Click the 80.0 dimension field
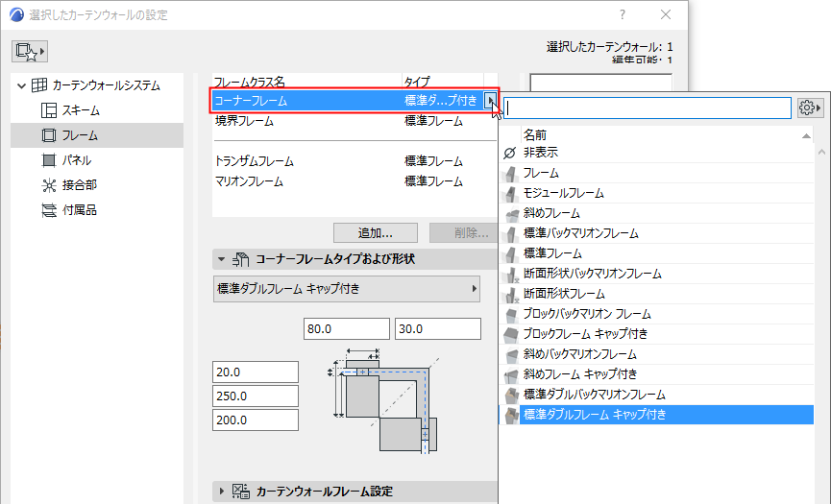 click(x=347, y=328)
